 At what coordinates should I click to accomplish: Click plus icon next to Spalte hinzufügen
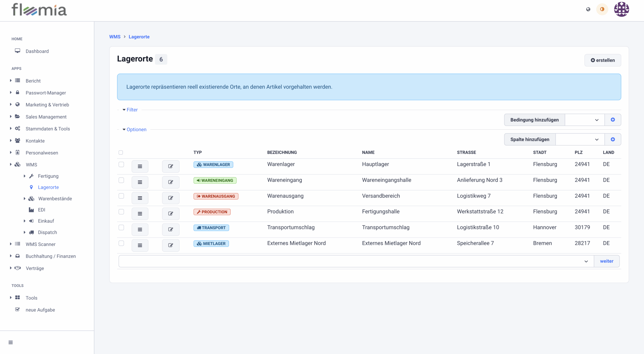tap(613, 139)
